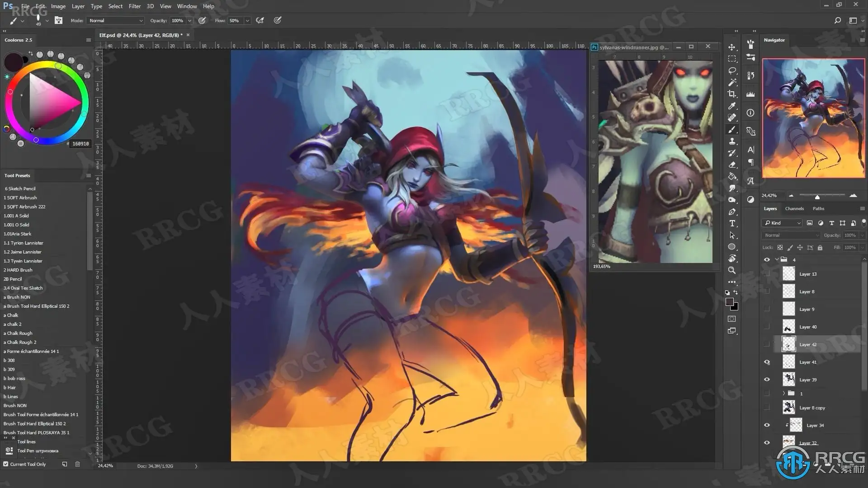Show Layer 13 visibility
Viewport: 868px width, 488px height.
tap(767, 274)
